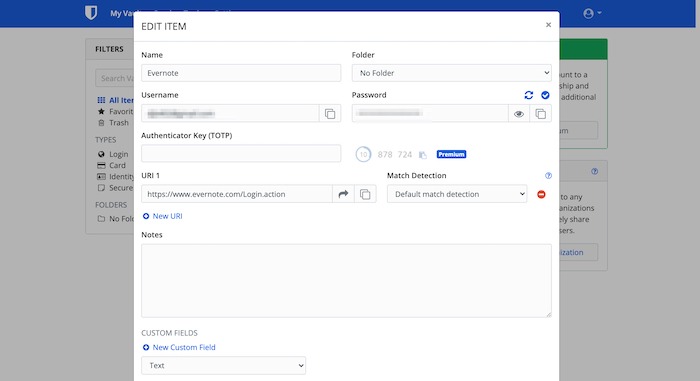Open the Match Detection help icon
This screenshot has width=700, height=381.
548,176
